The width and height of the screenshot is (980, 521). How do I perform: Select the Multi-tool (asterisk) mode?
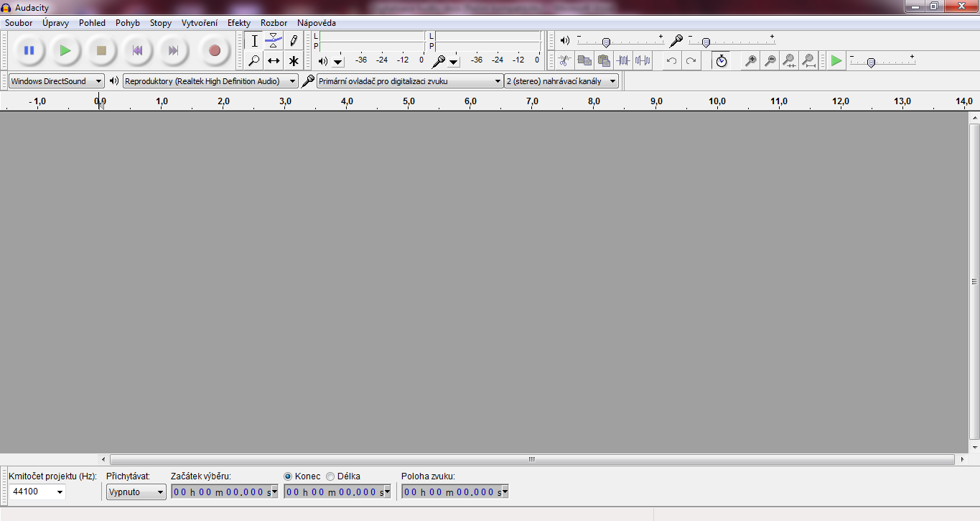[x=293, y=60]
